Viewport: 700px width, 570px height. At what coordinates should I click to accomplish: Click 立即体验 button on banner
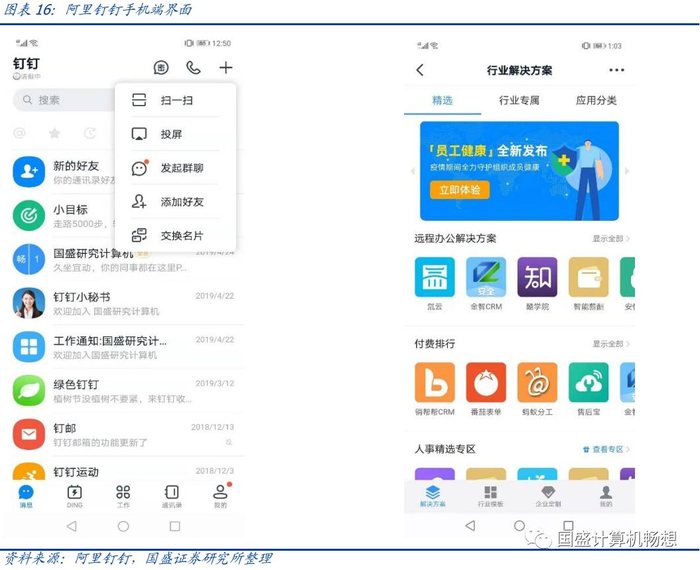pyautogui.click(x=460, y=190)
